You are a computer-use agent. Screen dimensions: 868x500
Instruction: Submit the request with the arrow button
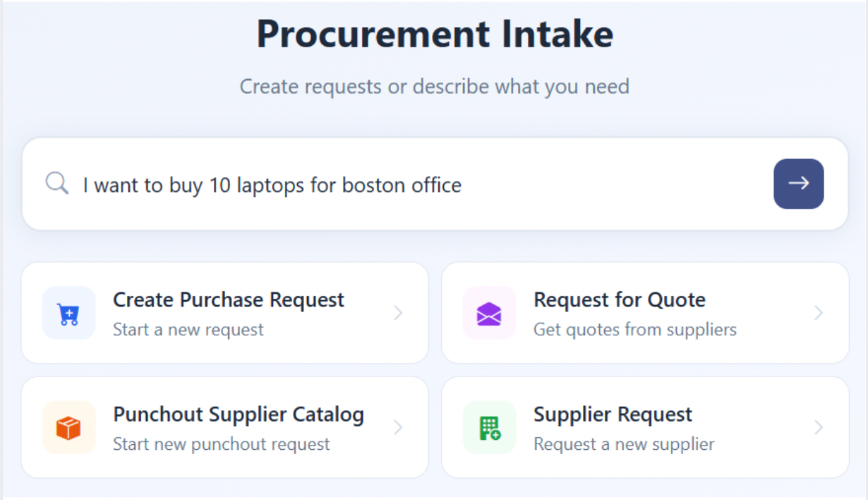click(798, 184)
